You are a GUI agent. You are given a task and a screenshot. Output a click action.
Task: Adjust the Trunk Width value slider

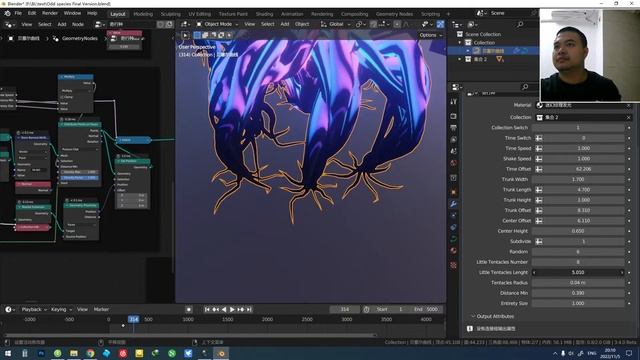[x=578, y=179]
